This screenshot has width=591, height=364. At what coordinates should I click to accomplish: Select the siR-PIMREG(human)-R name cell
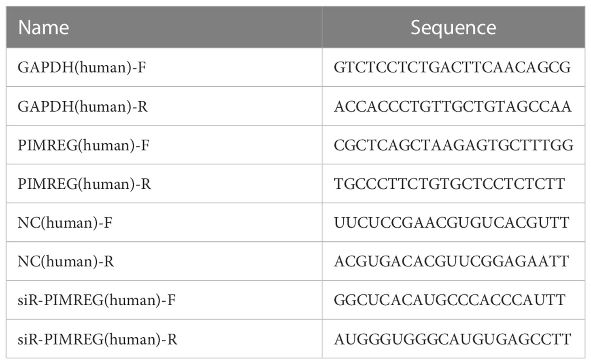(164, 339)
